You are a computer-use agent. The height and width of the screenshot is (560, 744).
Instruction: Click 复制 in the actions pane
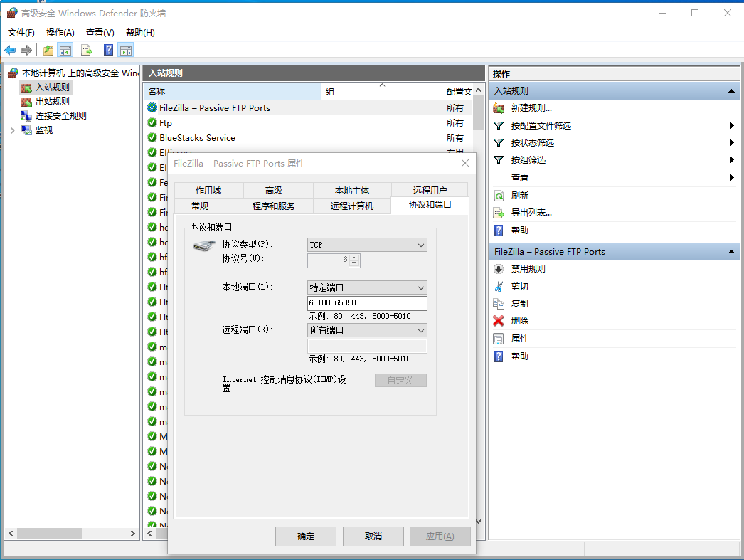coord(519,304)
